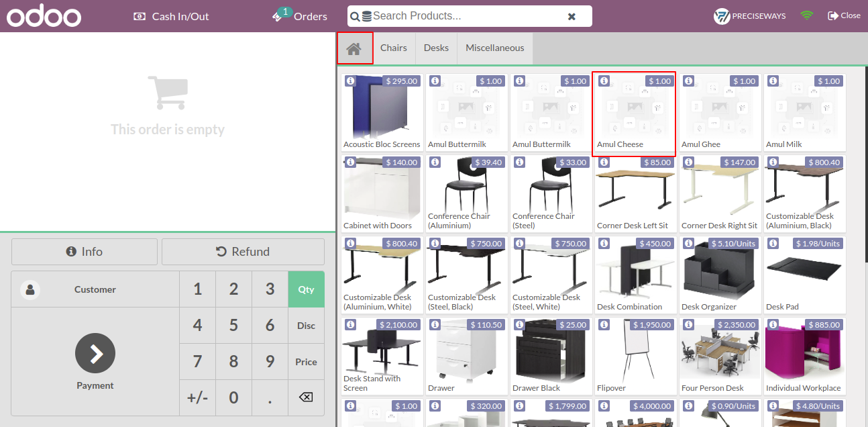Toggle Qty mode on numpad
Screen dimensions: 868x427
click(306, 289)
